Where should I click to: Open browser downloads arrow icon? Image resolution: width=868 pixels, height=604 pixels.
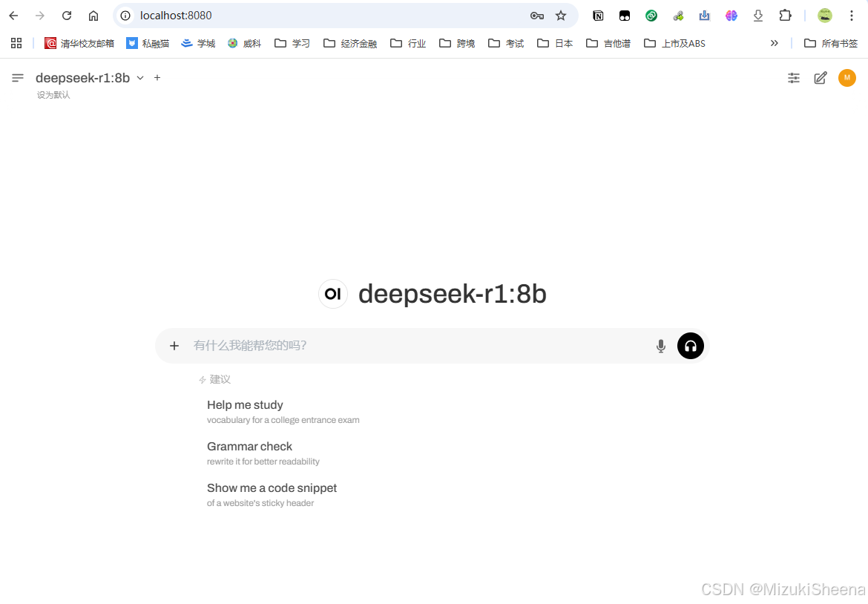(758, 16)
